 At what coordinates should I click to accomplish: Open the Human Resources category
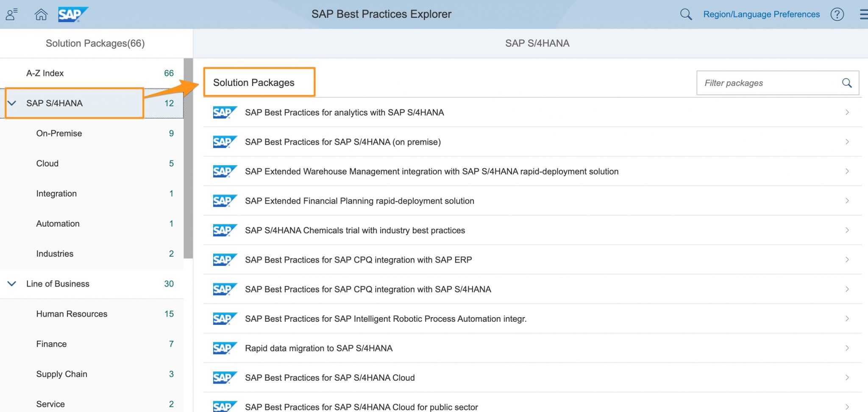coord(71,313)
